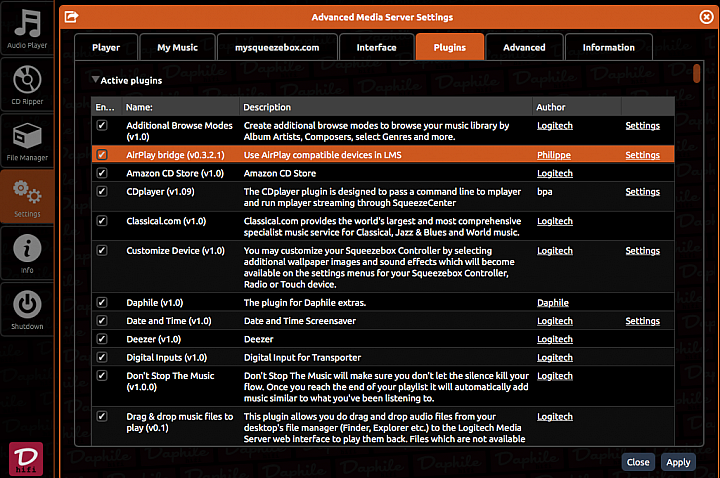Open the Info sidebar icon

coord(27,253)
